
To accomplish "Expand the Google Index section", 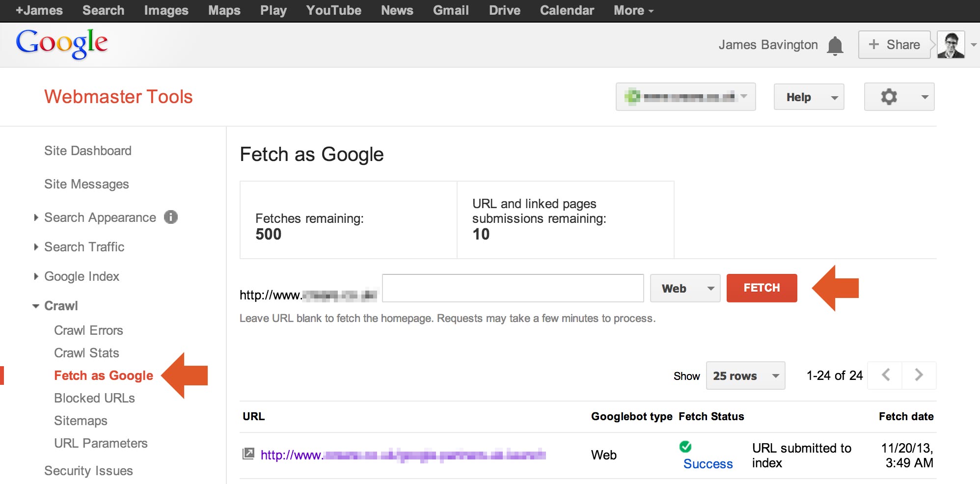I will 36,276.
